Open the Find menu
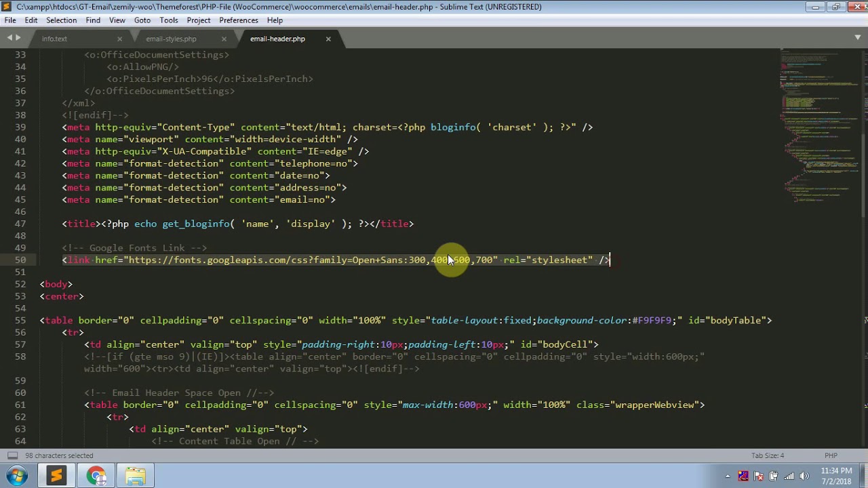The image size is (868, 488). pyautogui.click(x=93, y=20)
